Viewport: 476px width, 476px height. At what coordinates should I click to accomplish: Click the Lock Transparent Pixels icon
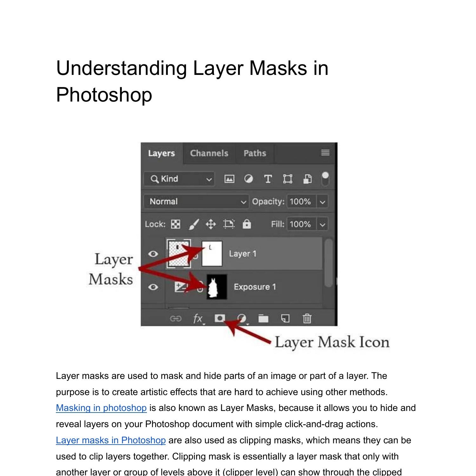(176, 224)
